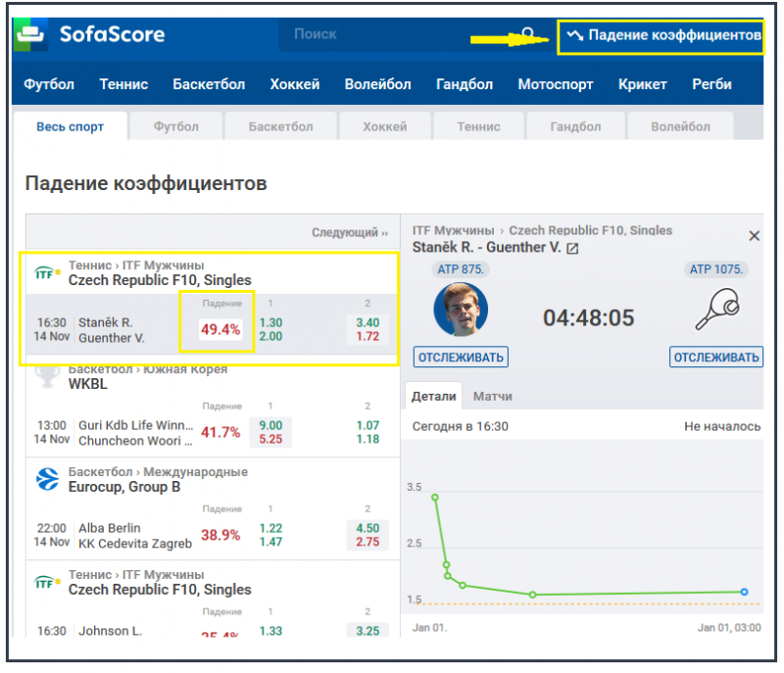Open Czech Republic F10, Singles breadcrumb in panel

(591, 230)
